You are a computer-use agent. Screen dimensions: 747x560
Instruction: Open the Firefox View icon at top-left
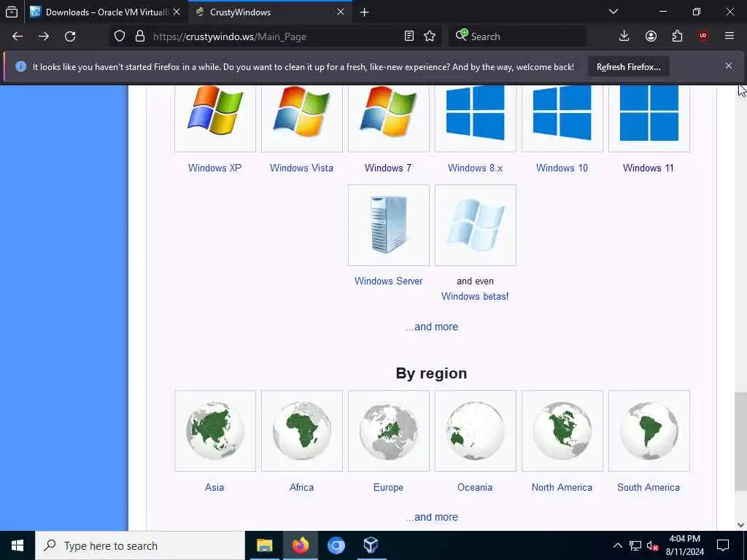[12, 12]
